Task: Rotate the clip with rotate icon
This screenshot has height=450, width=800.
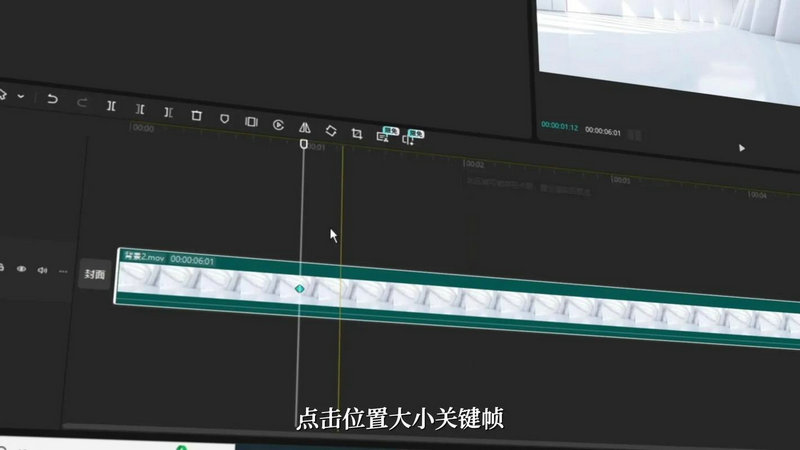Action: (x=331, y=131)
